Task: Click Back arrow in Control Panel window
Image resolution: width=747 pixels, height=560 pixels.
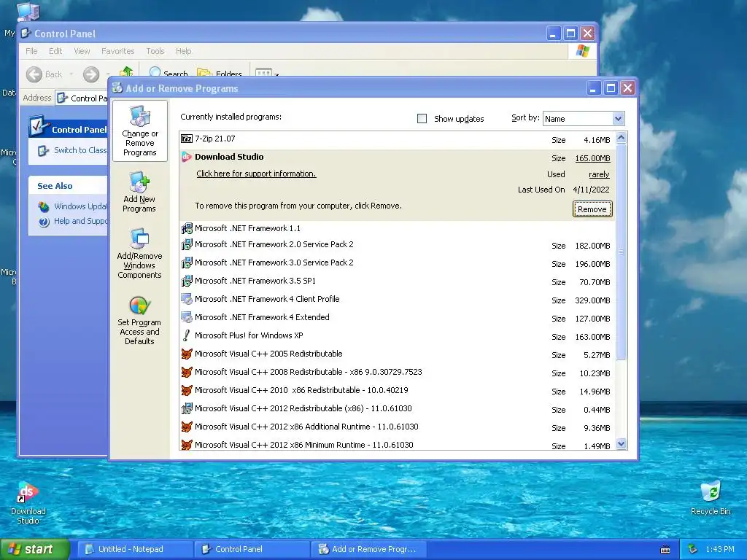Action: point(44,74)
